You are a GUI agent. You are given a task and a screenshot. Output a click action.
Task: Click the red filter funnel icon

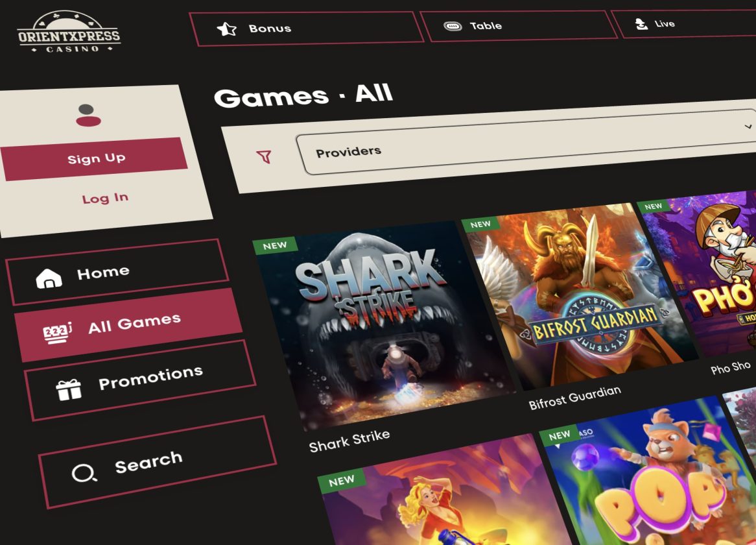(x=265, y=156)
